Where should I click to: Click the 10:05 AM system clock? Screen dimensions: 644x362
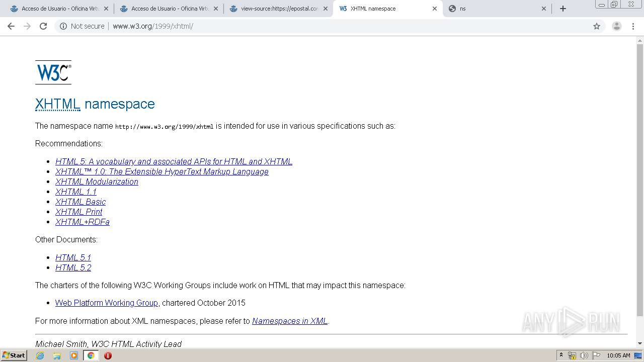(618, 355)
